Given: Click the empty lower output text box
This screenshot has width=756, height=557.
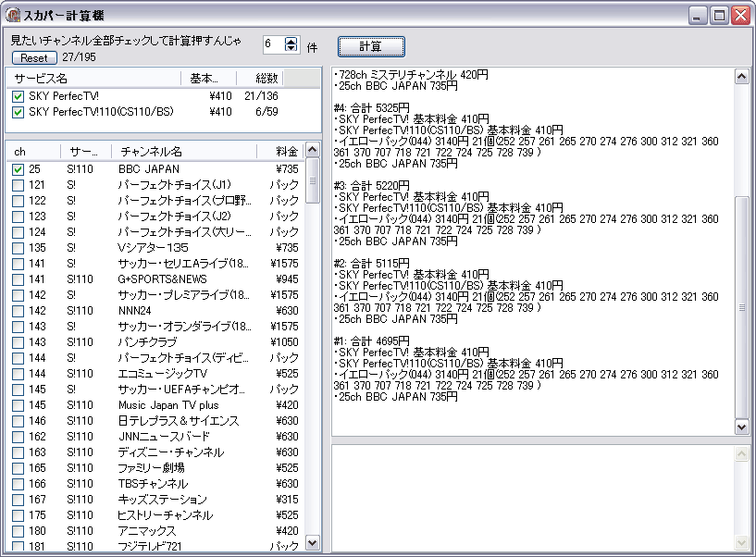Looking at the screenshot, I should click(533, 498).
